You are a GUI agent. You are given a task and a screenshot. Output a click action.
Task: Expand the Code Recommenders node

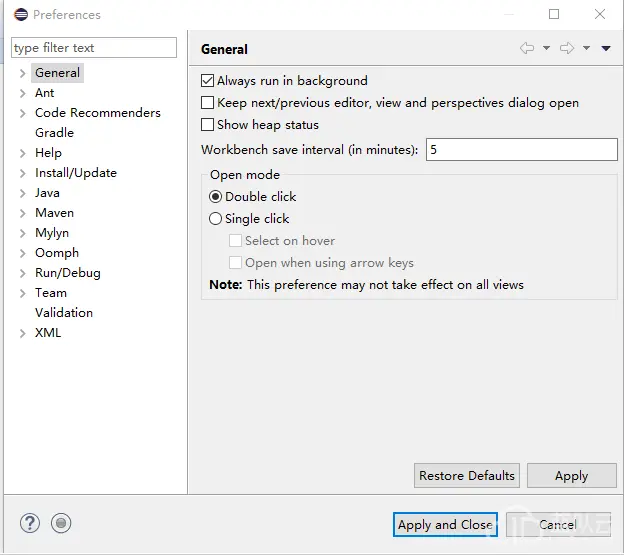click(x=23, y=113)
